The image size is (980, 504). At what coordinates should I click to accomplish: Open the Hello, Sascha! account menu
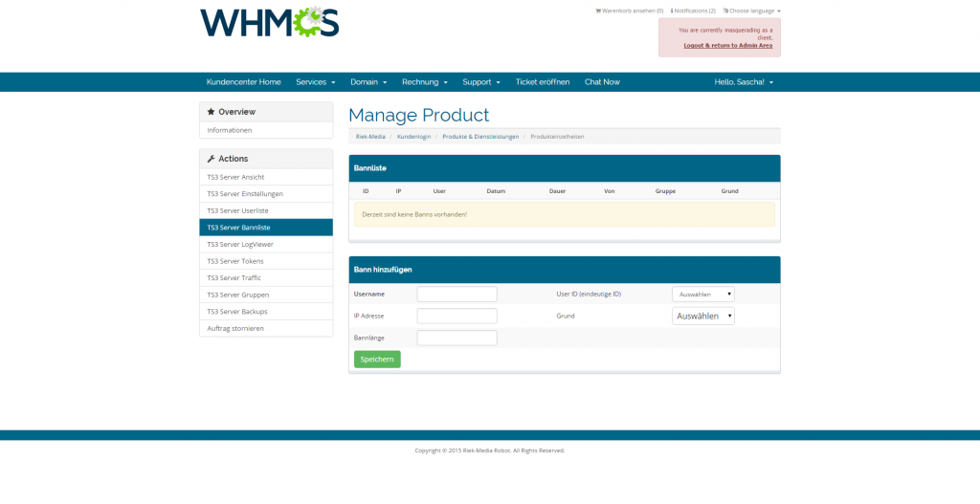(x=743, y=82)
